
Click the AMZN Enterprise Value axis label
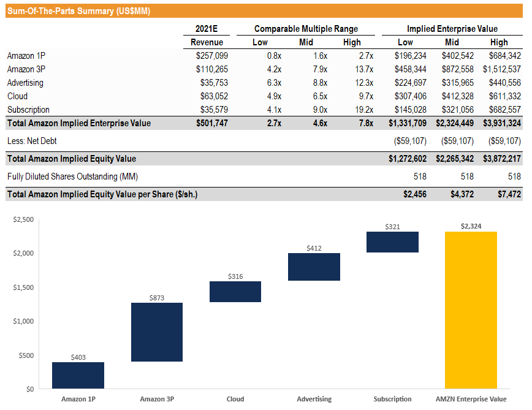[x=471, y=399]
